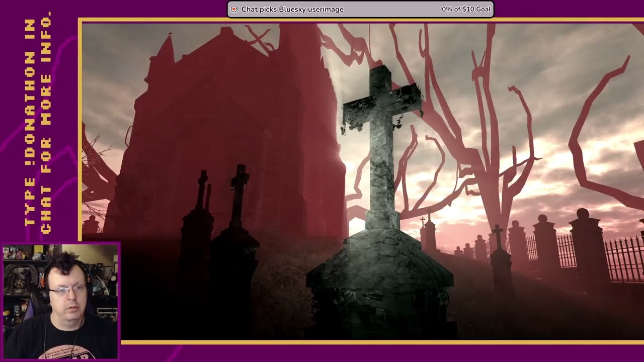
Task: Click the '0% of $10 Goal' progress text
Action: click(x=466, y=9)
